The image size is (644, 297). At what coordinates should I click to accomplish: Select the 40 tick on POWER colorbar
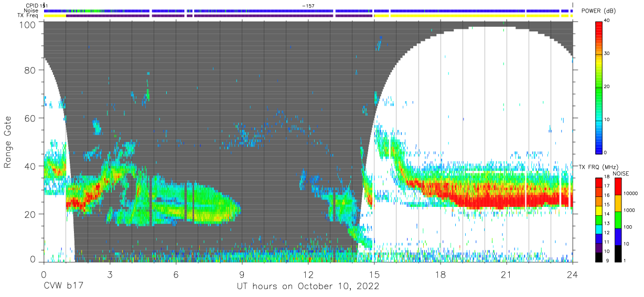[x=606, y=21]
